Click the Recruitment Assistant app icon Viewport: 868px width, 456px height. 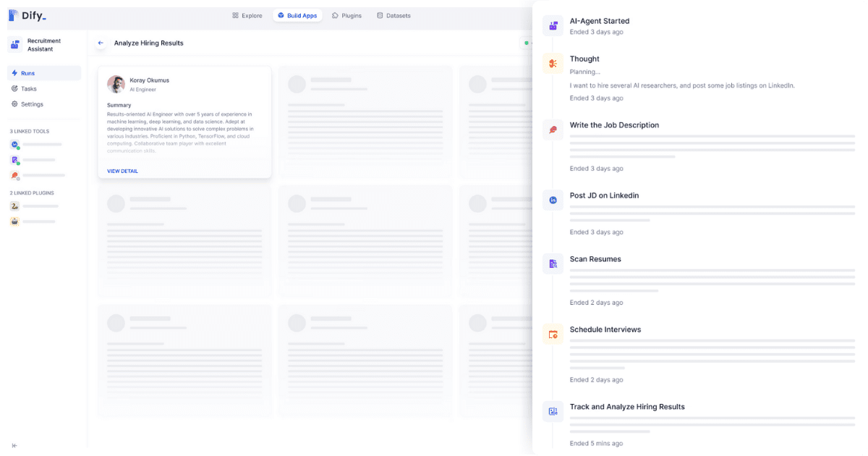pos(15,45)
